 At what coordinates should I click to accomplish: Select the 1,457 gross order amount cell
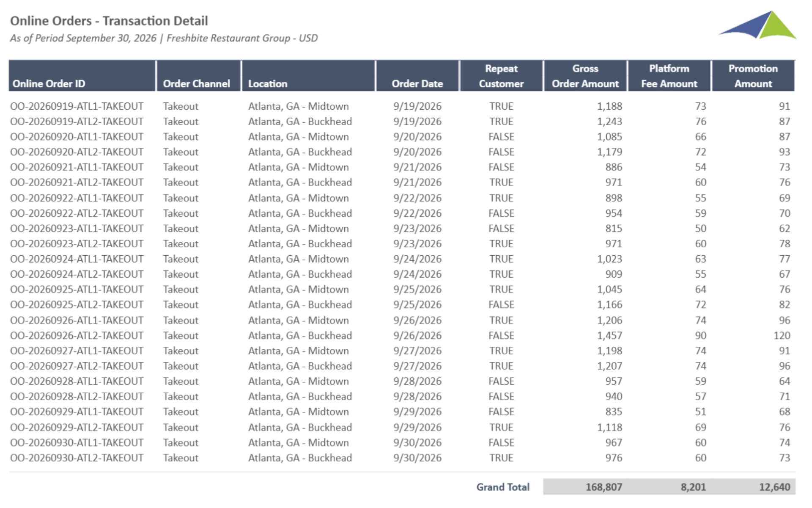609,335
